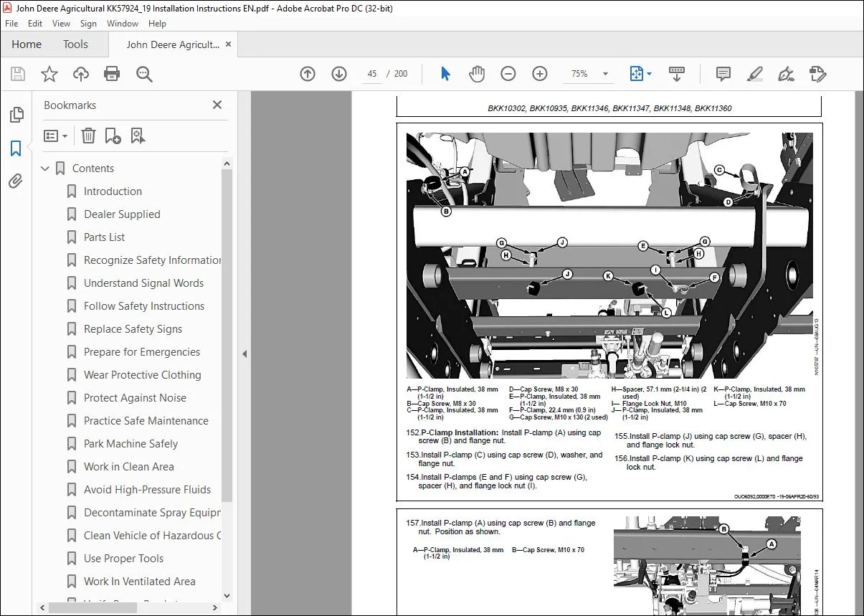Open Recognize Safety Information bookmark
Screen dimensions: 864x616
point(152,260)
